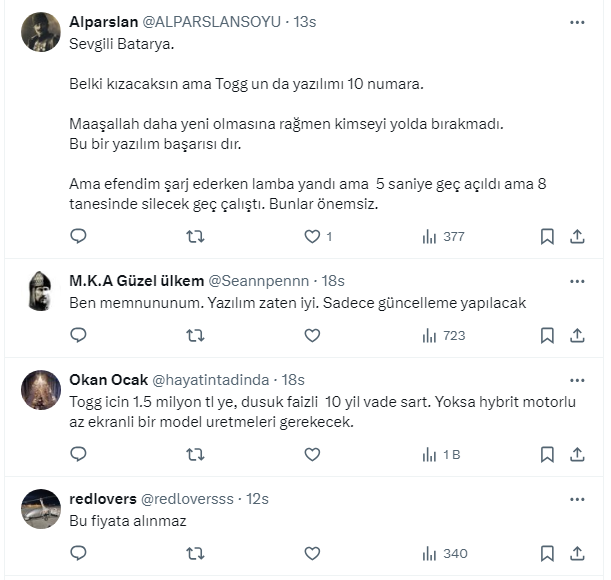Open M.K.A Güzel ülkem's avatar picture

coord(41,291)
